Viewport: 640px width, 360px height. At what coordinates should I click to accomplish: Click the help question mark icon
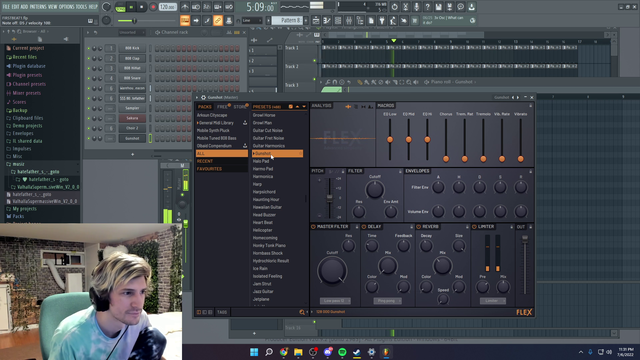[x=427, y=7]
